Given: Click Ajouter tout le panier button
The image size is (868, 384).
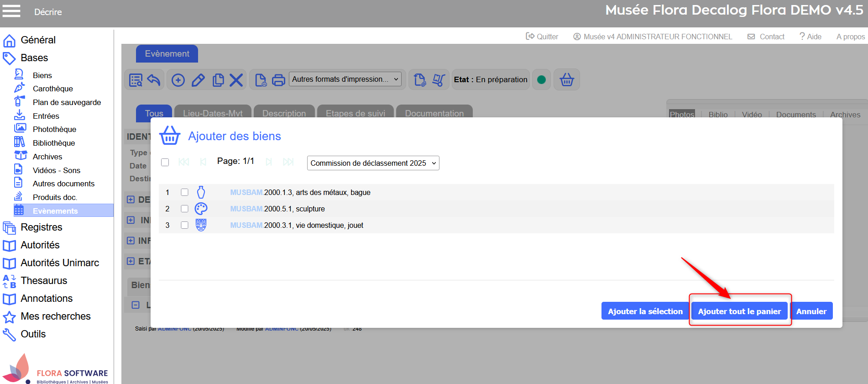Looking at the screenshot, I should click(739, 311).
